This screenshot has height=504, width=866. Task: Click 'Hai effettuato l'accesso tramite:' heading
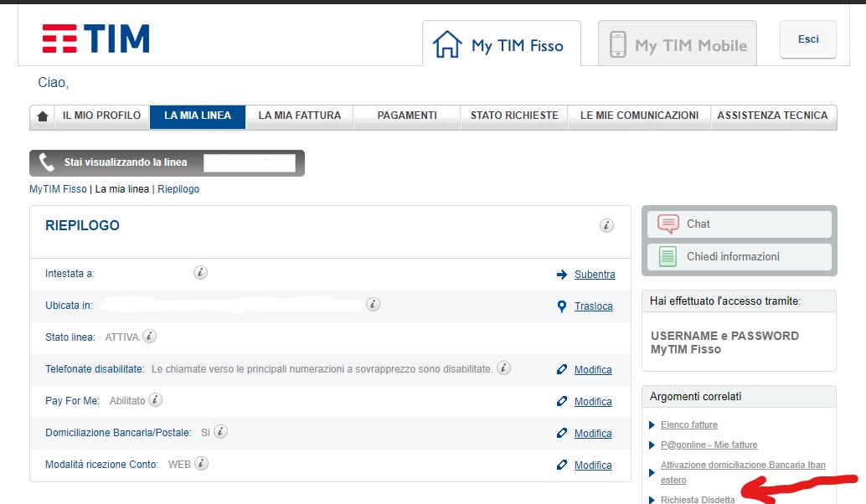(x=724, y=301)
